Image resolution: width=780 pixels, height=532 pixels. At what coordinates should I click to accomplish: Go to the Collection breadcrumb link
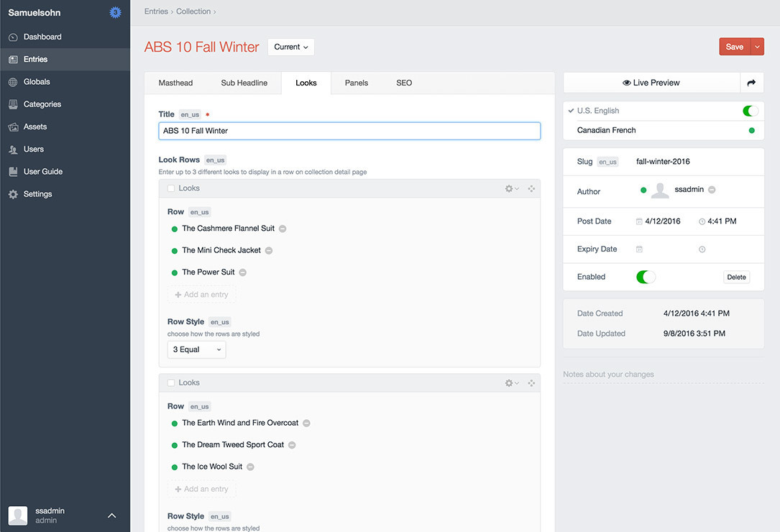coord(193,12)
